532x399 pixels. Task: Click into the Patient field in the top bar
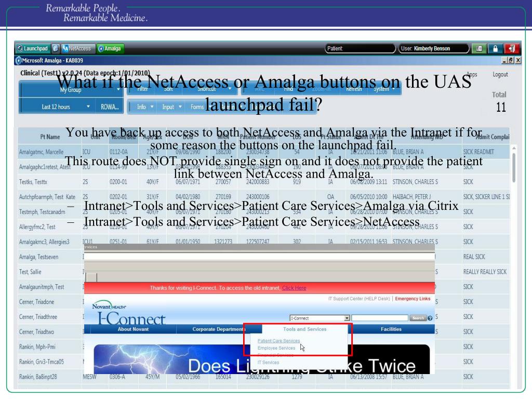coord(361,48)
